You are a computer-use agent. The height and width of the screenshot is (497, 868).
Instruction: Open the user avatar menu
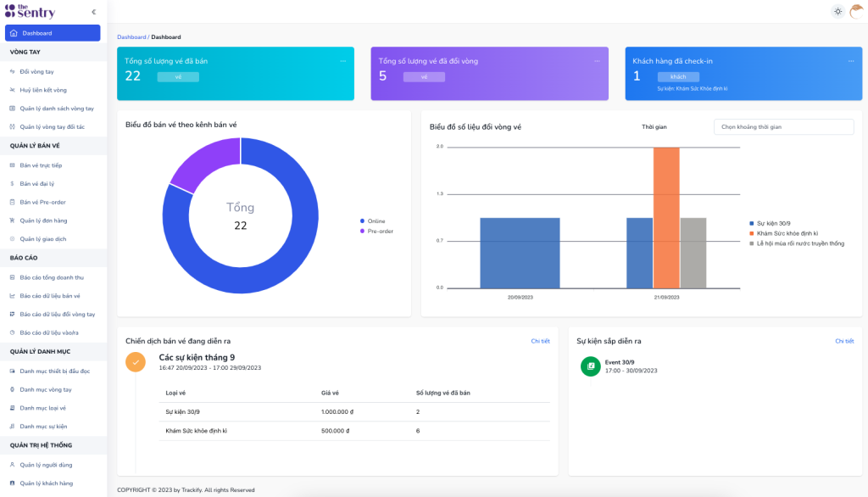856,11
